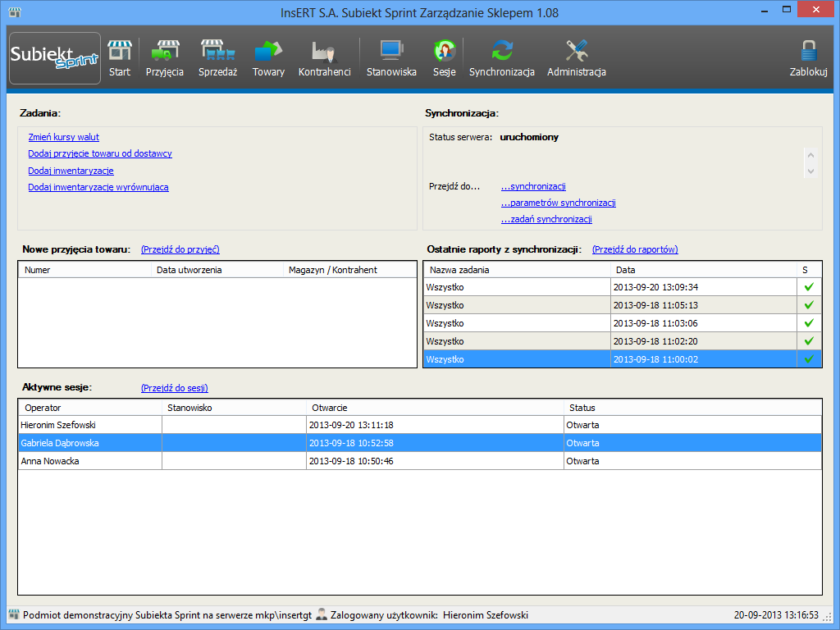Click the shop icon in title bar

[x=15, y=11]
